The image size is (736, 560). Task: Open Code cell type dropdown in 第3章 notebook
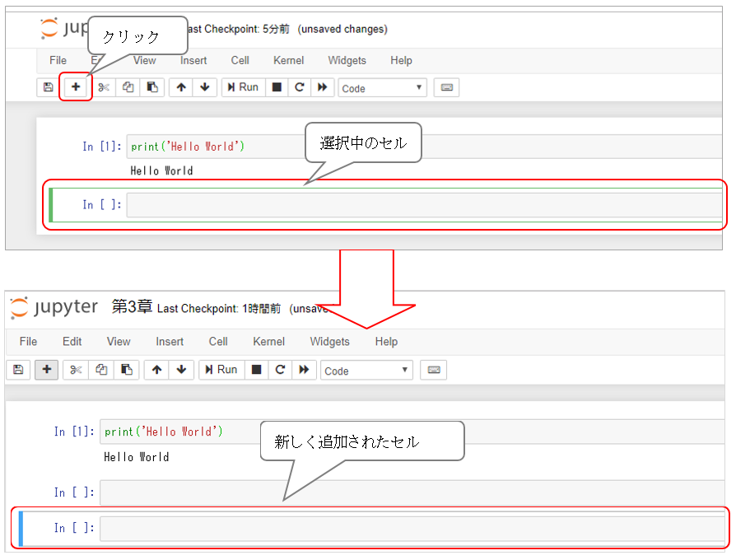point(366,371)
